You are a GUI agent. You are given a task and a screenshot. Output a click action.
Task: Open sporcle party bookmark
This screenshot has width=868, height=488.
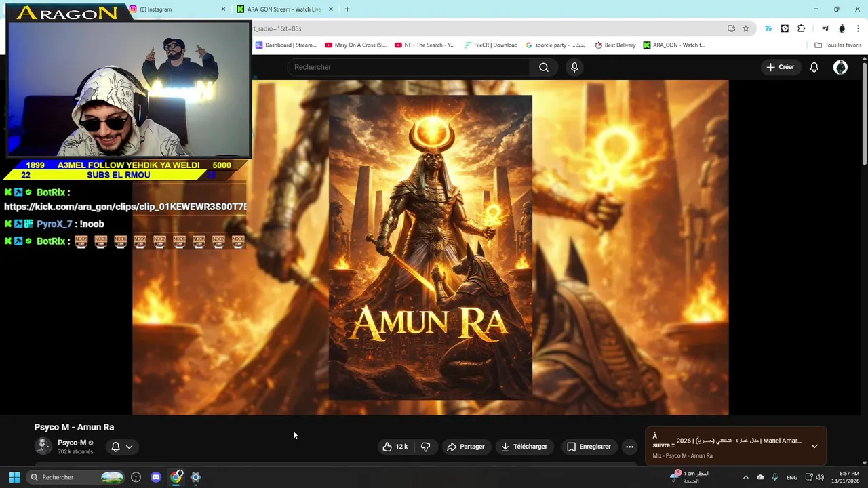click(x=555, y=45)
